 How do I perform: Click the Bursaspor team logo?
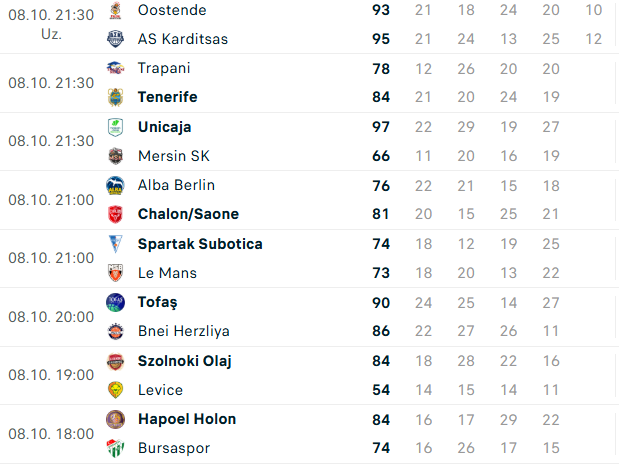(x=116, y=448)
